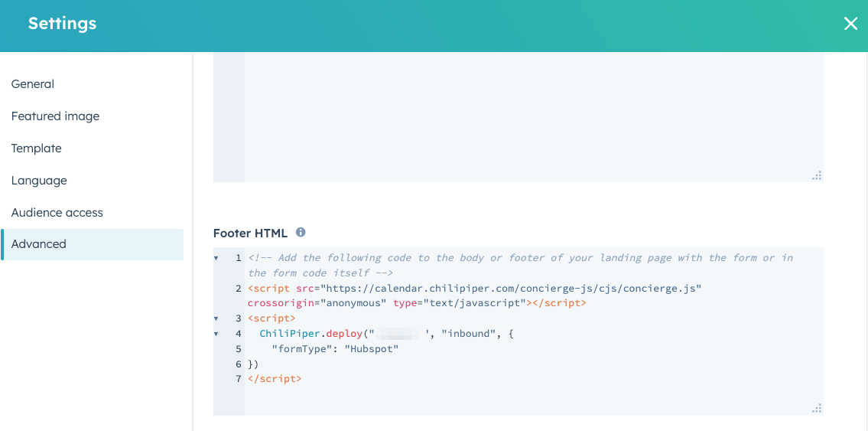This screenshot has width=868, height=431.
Task: Select the Language section
Action: click(39, 181)
